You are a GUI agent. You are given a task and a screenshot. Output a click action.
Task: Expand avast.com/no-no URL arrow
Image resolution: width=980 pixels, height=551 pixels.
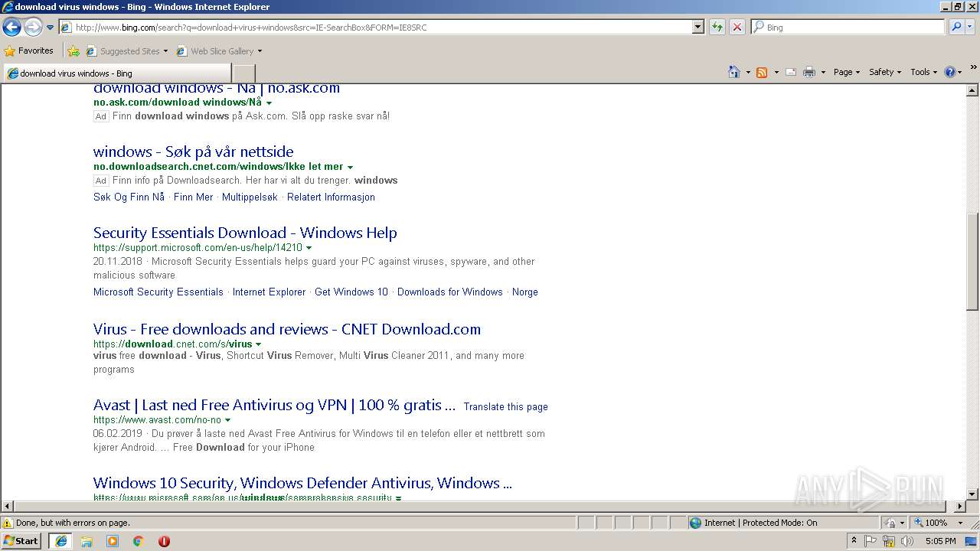pyautogui.click(x=227, y=420)
